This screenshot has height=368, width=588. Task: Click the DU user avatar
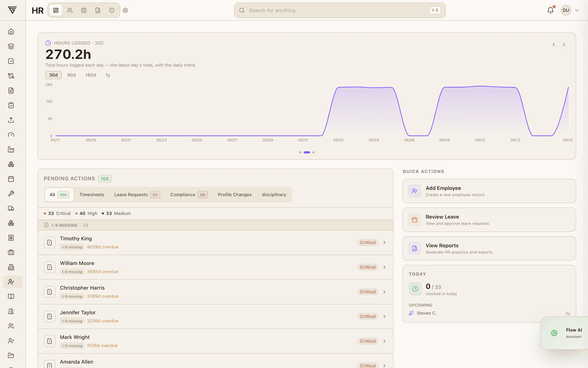566,10
